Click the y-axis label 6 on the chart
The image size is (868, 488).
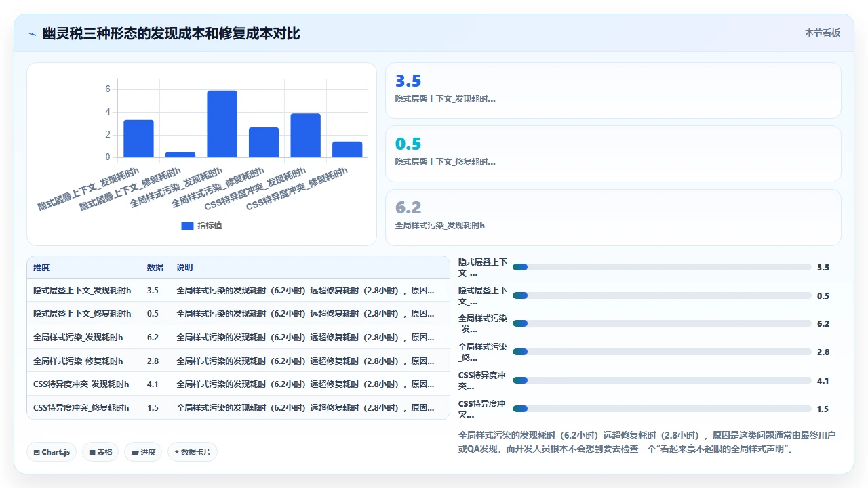108,89
